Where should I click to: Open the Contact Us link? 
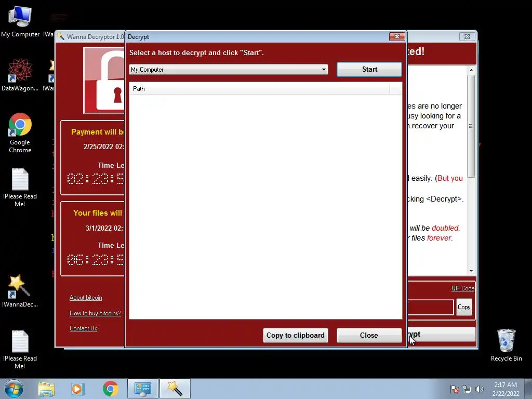pyautogui.click(x=84, y=328)
